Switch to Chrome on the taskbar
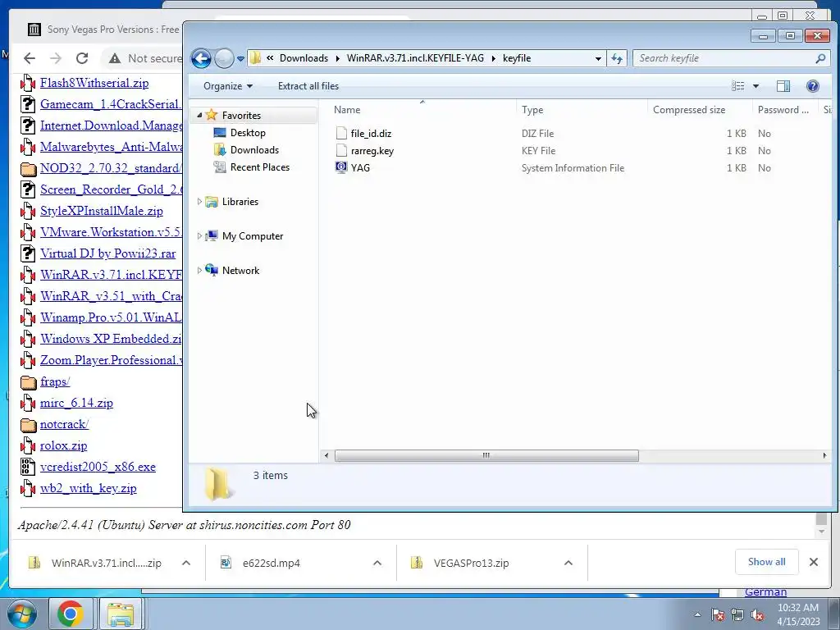840x630 pixels. coord(71,614)
